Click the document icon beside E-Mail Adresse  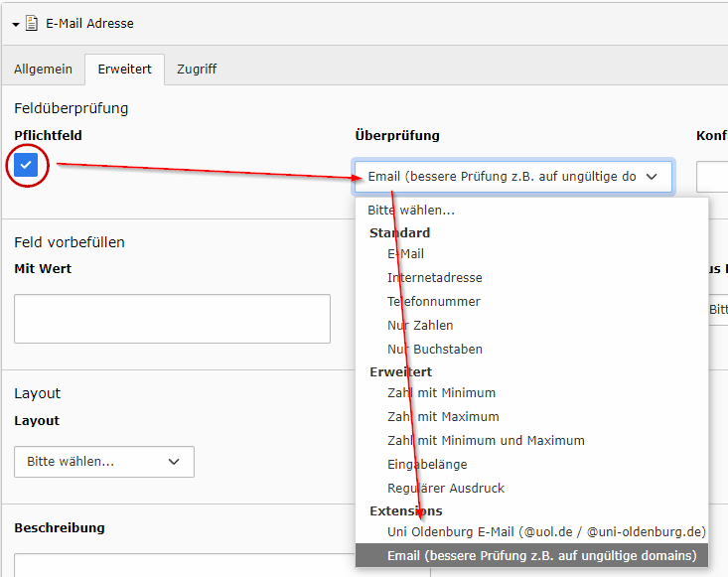(32, 23)
